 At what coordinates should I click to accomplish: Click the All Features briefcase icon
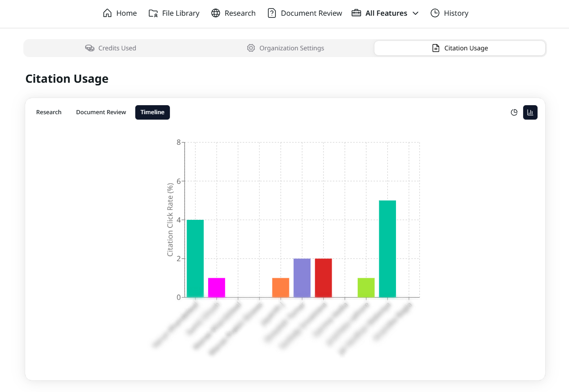356,13
